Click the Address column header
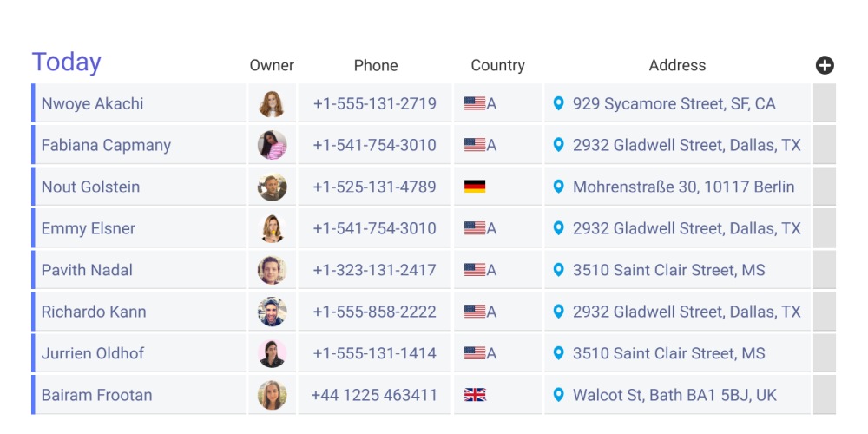This screenshot has width=868, height=434. 677,65
